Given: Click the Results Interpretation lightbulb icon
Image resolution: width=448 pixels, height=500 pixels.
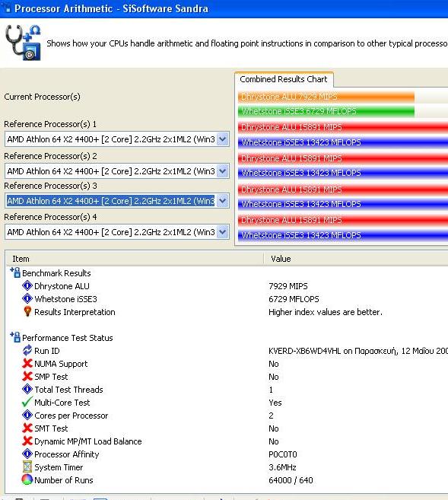Looking at the screenshot, I should [x=27, y=311].
